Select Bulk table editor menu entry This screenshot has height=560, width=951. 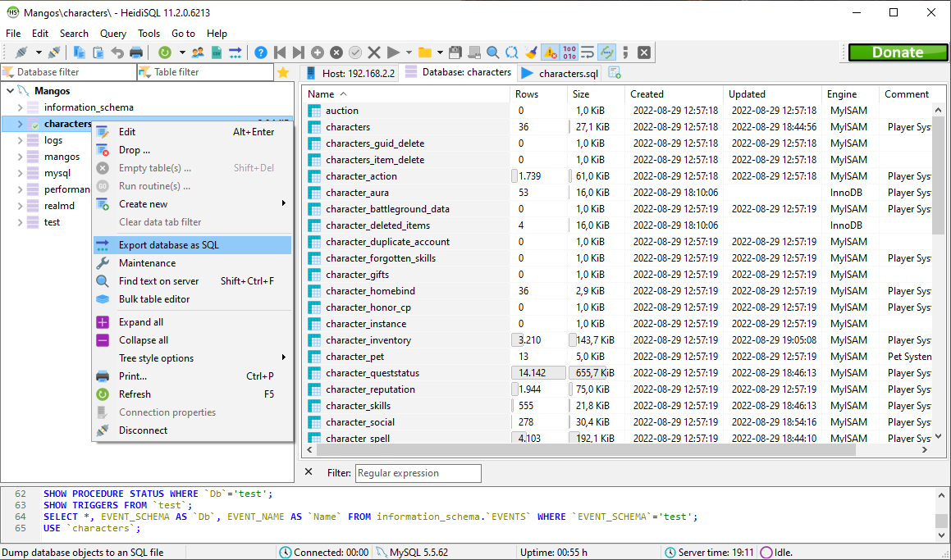pos(192,299)
